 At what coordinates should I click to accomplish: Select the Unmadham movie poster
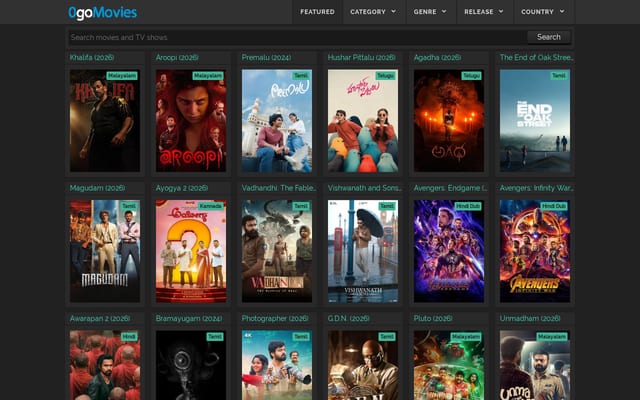coord(535,365)
